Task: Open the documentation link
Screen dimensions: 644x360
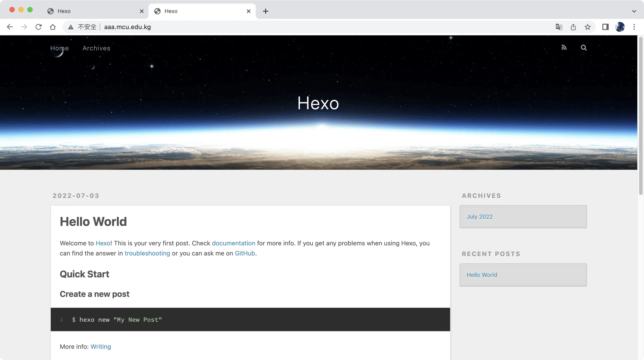Action: [233, 243]
